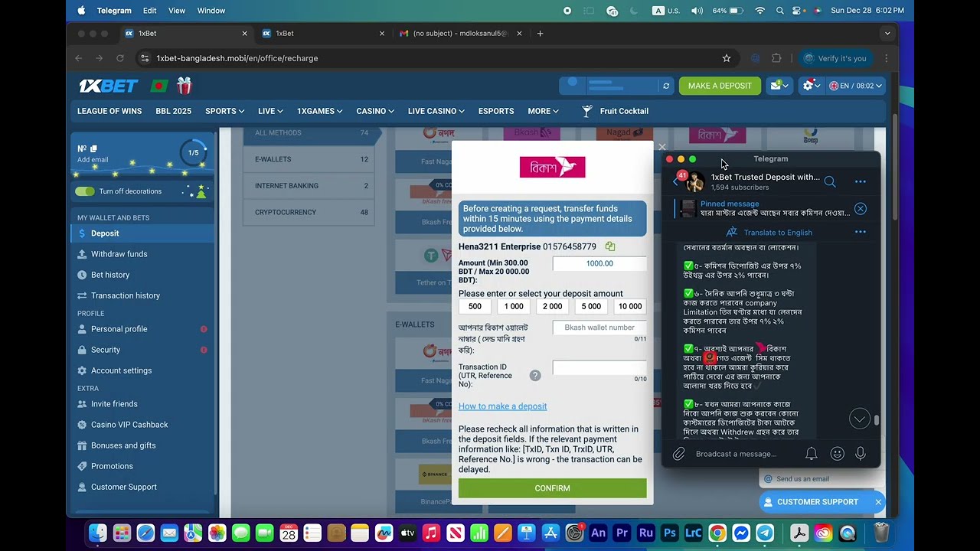Expand the LIVE menu
Image resolution: width=980 pixels, height=551 pixels.
(271, 111)
